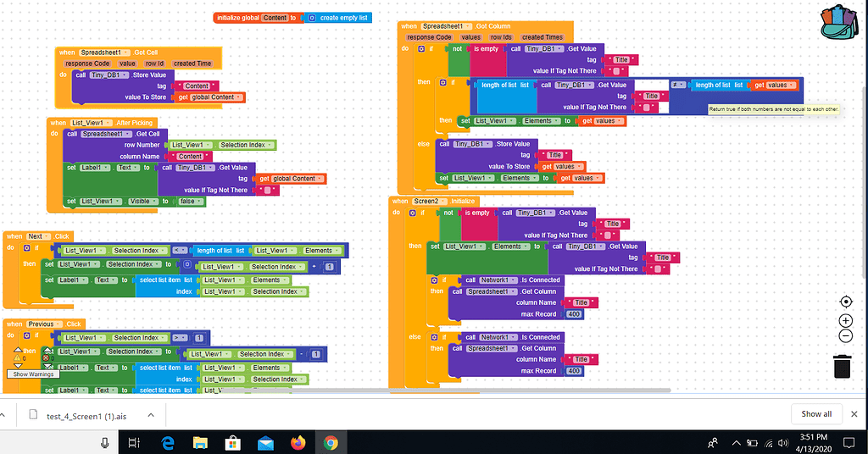The height and width of the screenshot is (454, 868).
Task: Zoom out with the minus icon
Action: pyautogui.click(x=845, y=336)
